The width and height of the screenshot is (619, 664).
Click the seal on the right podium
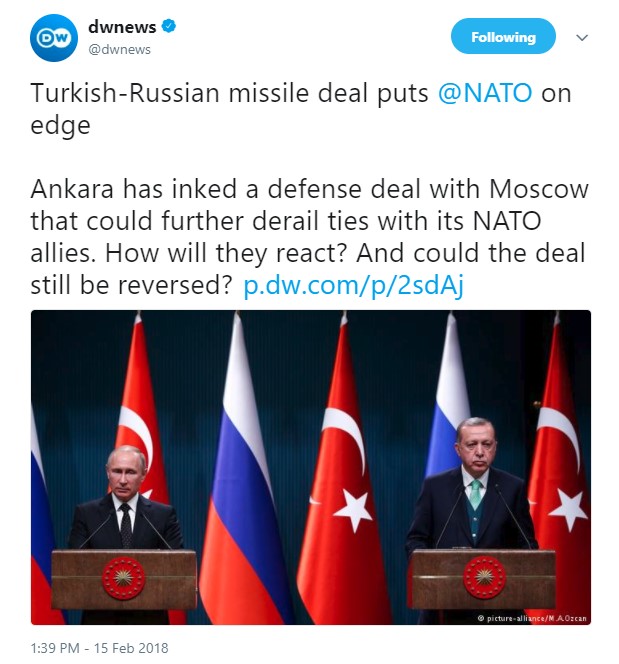pos(484,577)
